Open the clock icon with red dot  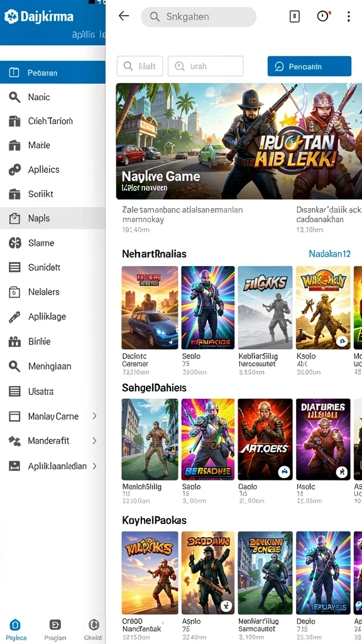click(324, 16)
